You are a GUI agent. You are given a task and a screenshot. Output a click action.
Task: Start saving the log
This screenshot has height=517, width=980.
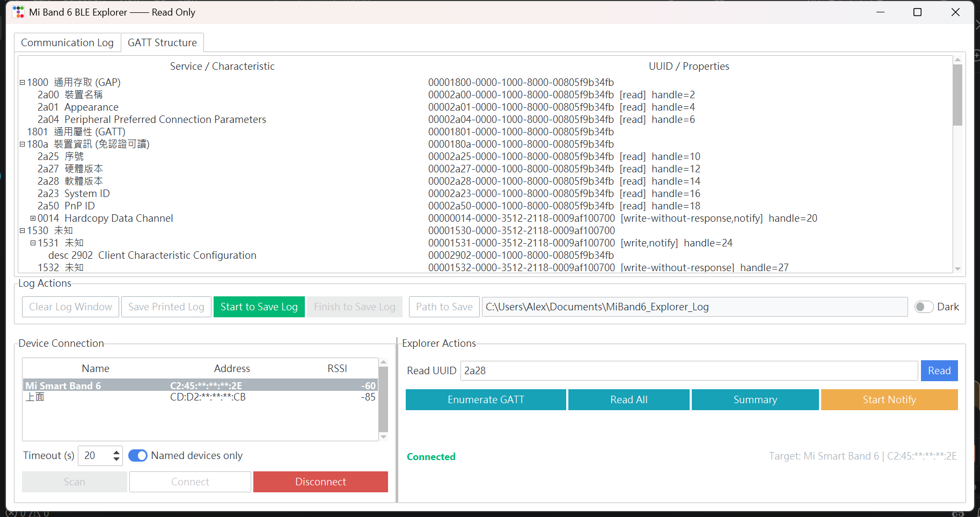tap(259, 307)
